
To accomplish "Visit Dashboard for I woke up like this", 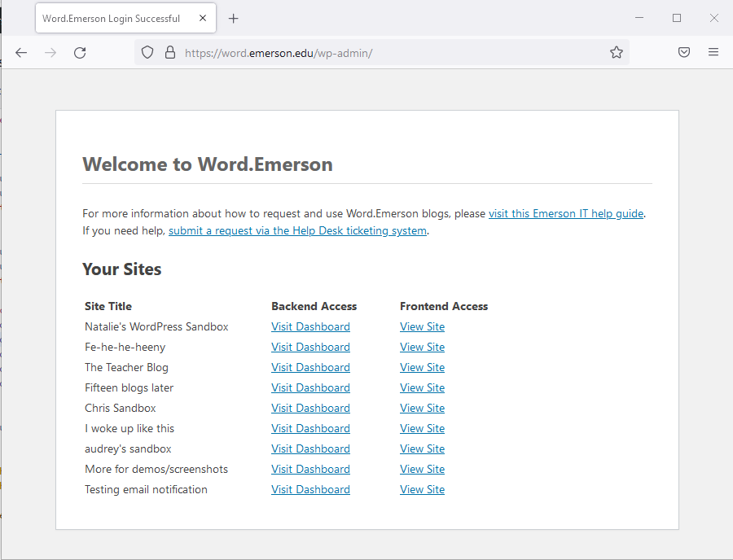I will point(310,428).
